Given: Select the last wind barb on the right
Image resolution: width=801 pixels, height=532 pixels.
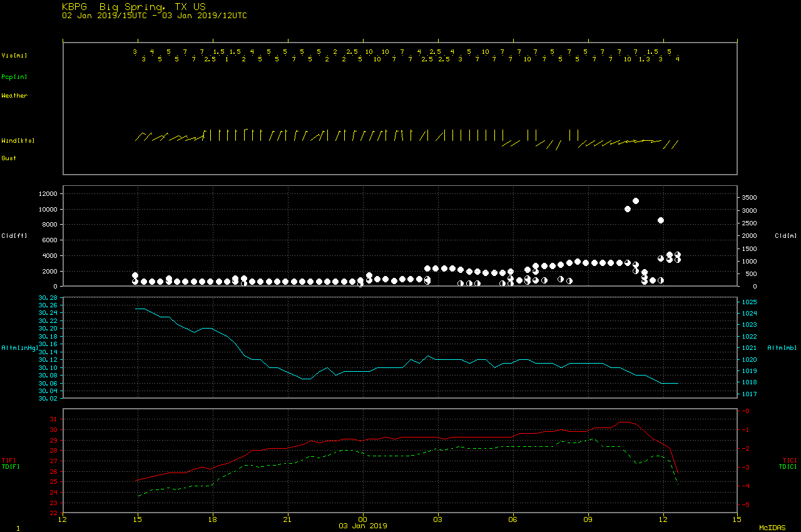Looking at the screenshot, I should pos(674,145).
